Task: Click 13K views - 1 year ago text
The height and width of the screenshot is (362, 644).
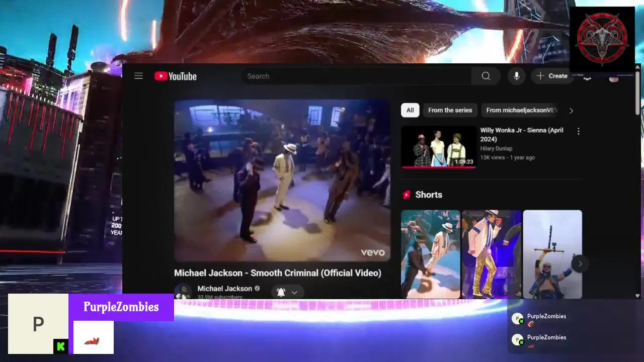Action: click(507, 157)
